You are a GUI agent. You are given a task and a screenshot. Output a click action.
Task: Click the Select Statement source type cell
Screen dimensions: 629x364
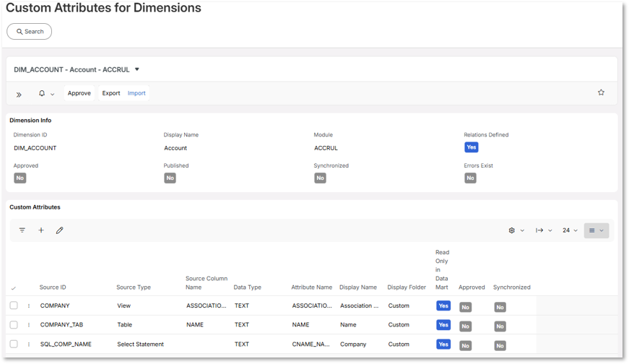[140, 344]
